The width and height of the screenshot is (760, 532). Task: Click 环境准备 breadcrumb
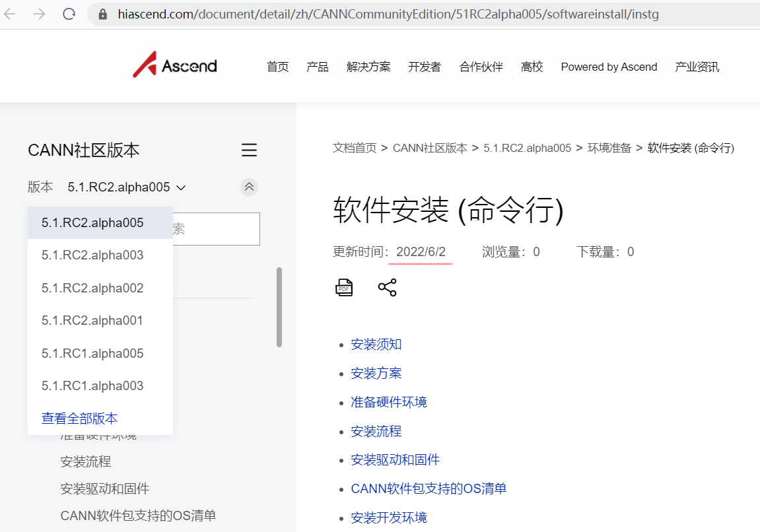609,148
